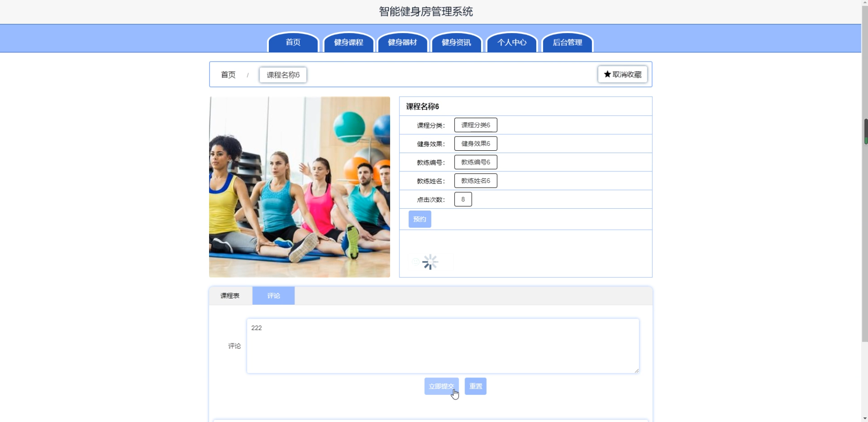
Task: Click the 预约 button
Action: coord(420,219)
